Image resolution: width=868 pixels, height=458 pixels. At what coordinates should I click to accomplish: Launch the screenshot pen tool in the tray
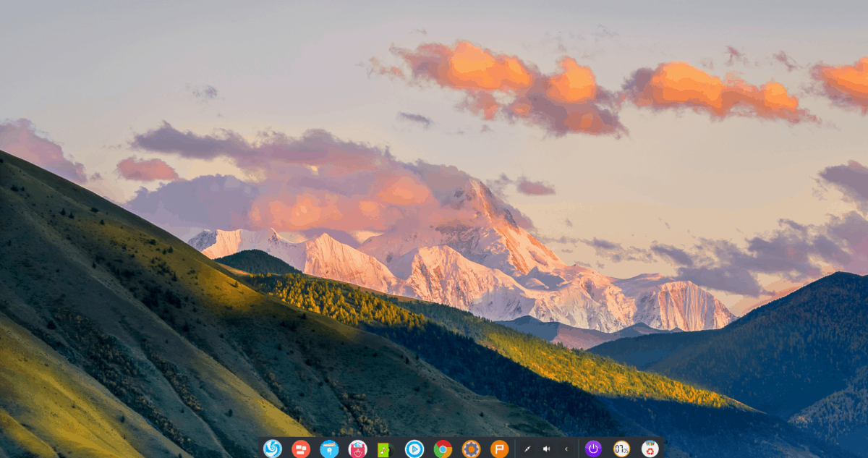tap(527, 448)
